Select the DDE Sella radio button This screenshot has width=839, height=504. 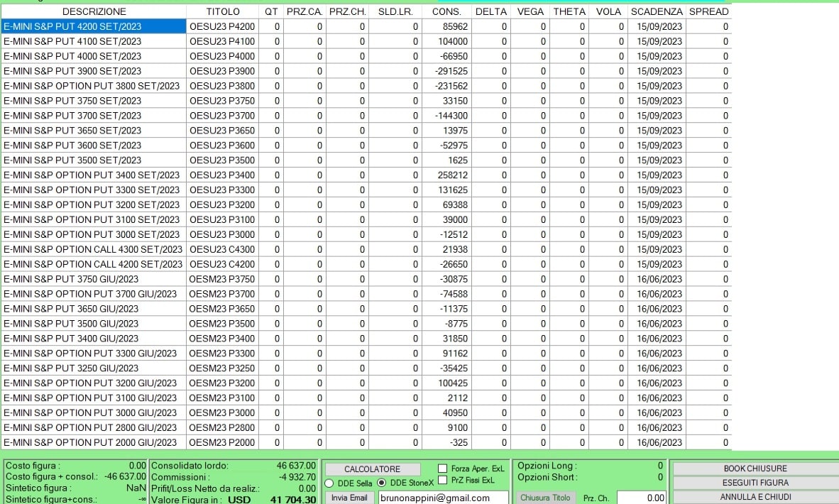[329, 483]
